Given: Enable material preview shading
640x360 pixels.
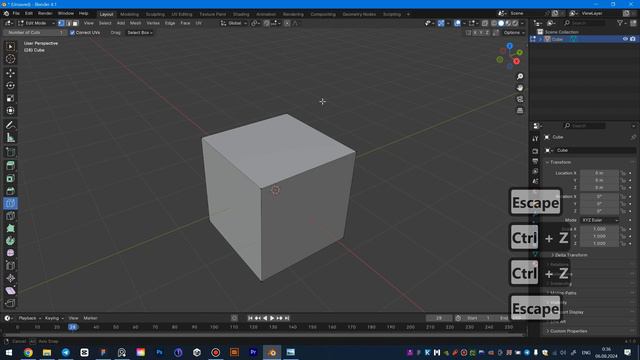Looking at the screenshot, I should pyautogui.click(x=508, y=23).
